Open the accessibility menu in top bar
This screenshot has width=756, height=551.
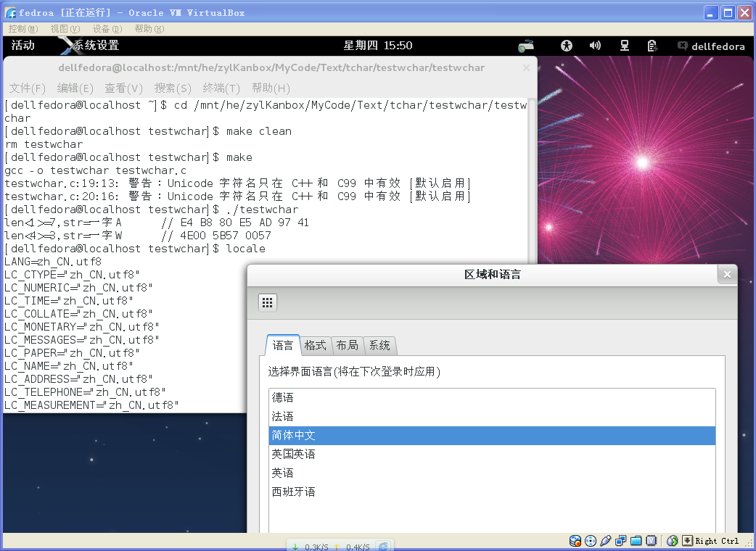click(x=567, y=46)
